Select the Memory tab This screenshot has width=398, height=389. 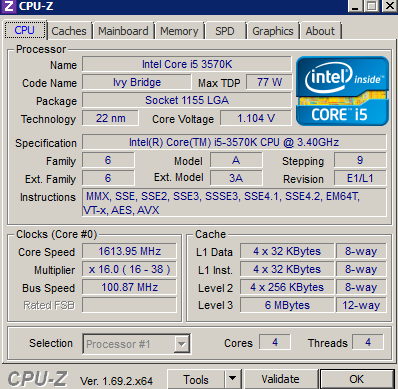(179, 31)
